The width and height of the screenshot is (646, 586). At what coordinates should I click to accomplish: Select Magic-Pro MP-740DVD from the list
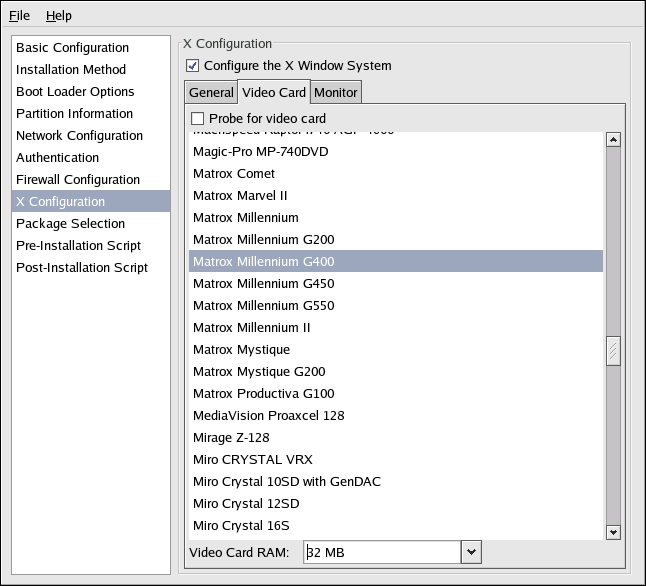pyautogui.click(x=260, y=152)
